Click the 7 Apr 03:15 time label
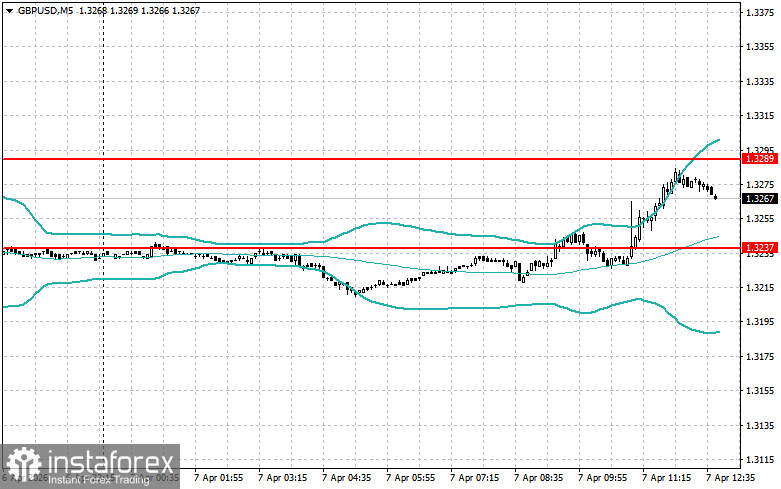 (282, 478)
